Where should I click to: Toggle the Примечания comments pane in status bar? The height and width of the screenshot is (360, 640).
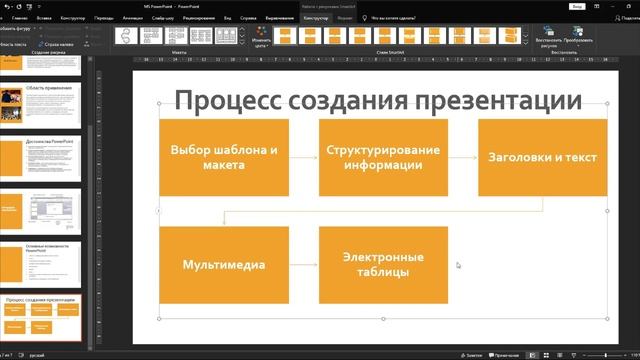504,356
